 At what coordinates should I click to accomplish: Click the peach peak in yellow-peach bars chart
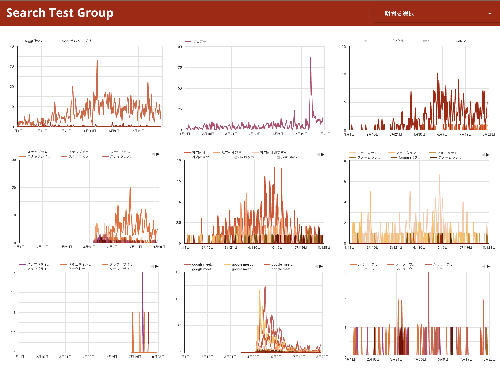point(439,176)
